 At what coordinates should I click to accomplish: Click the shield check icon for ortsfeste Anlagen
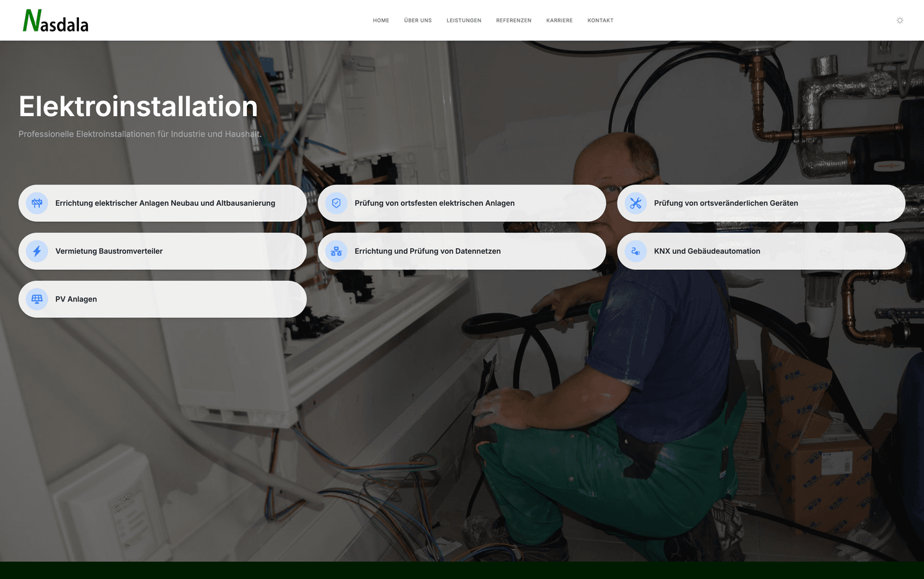[336, 203]
